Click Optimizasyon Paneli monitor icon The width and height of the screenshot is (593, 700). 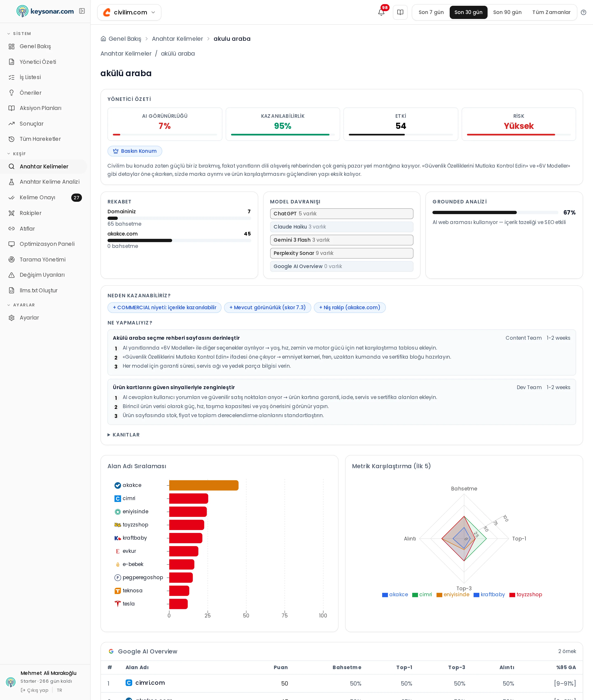click(12, 244)
